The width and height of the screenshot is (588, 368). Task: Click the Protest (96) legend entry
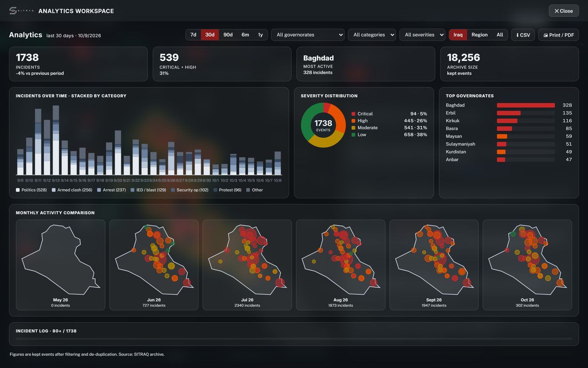[x=227, y=190]
